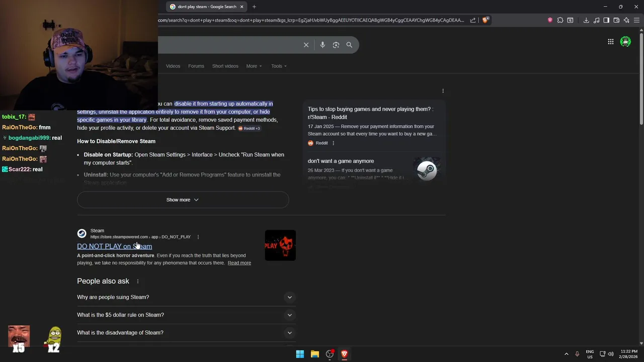Open the media control music note icon
This screenshot has height=362, width=644.
596,20
